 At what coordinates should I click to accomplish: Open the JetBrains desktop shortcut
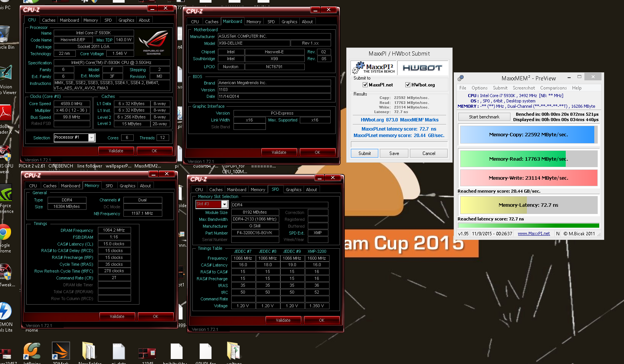[32, 351]
